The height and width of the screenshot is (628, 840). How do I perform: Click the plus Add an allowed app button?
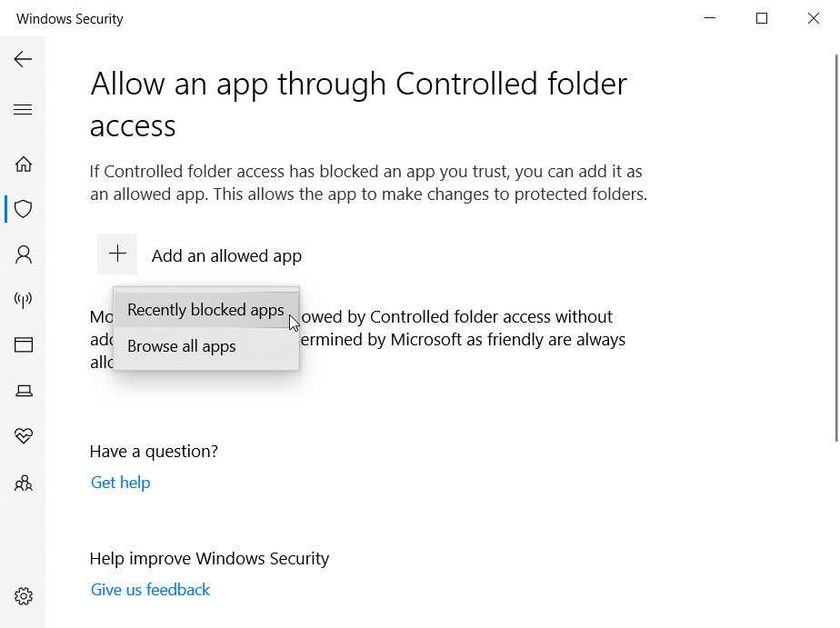118,254
